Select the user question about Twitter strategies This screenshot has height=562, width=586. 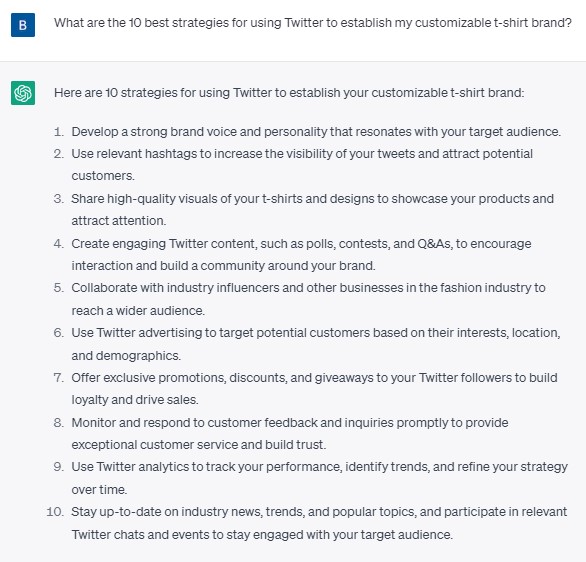pyautogui.click(x=313, y=23)
